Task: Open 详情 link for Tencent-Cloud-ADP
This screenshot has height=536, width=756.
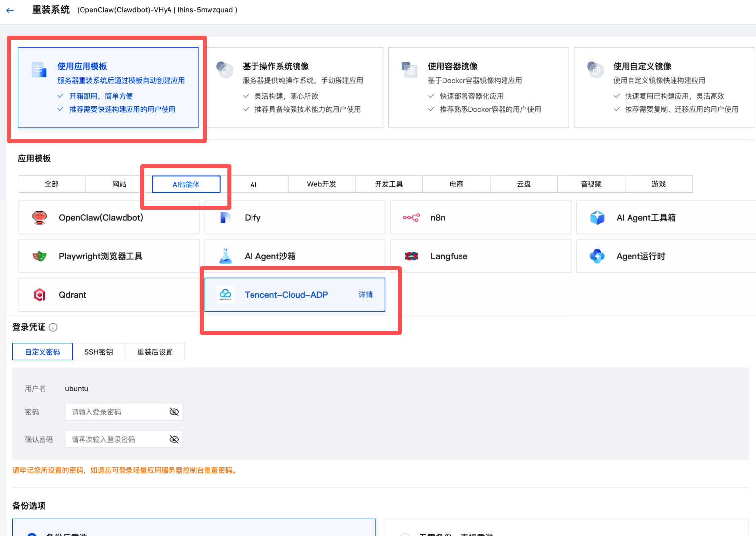Action: point(366,295)
